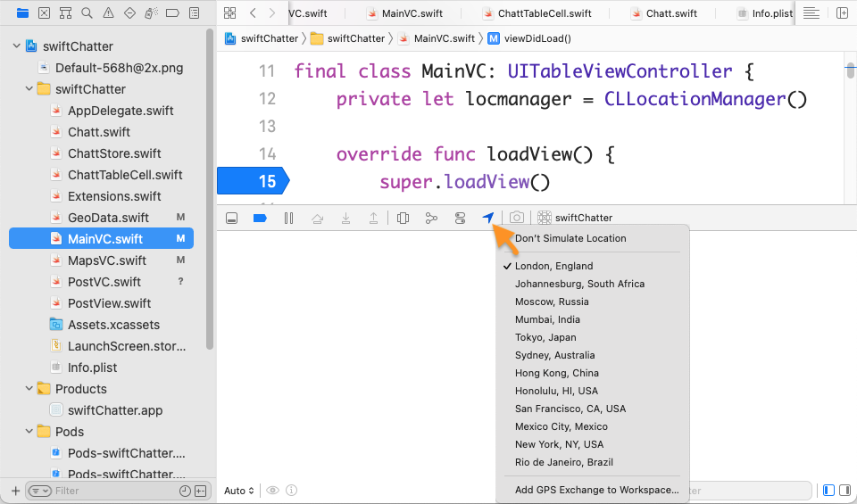Click the Simulate Location arrow icon
Image resolution: width=857 pixels, height=504 pixels.
[x=488, y=218]
